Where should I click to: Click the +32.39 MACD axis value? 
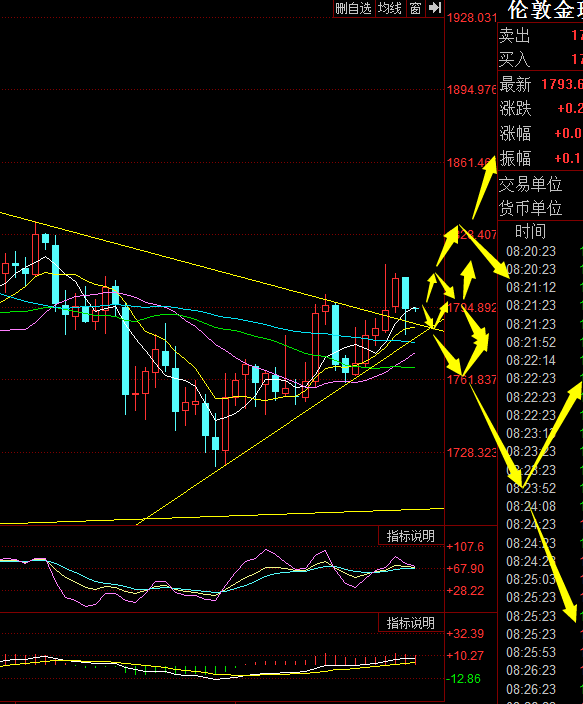[x=465, y=634]
